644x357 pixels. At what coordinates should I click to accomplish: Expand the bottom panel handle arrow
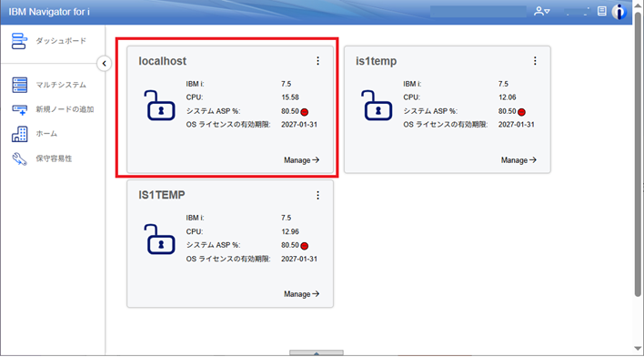tap(317, 352)
